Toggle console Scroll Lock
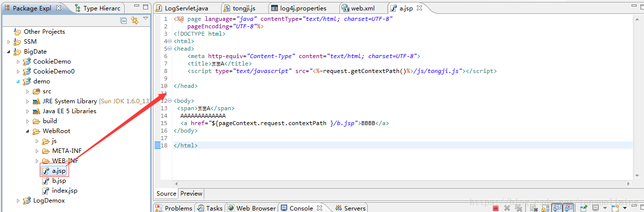The image size is (644, 212). tap(546, 208)
